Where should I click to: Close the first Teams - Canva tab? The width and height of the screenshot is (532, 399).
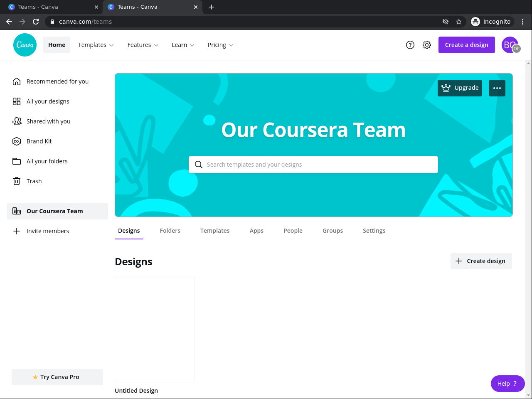96,7
